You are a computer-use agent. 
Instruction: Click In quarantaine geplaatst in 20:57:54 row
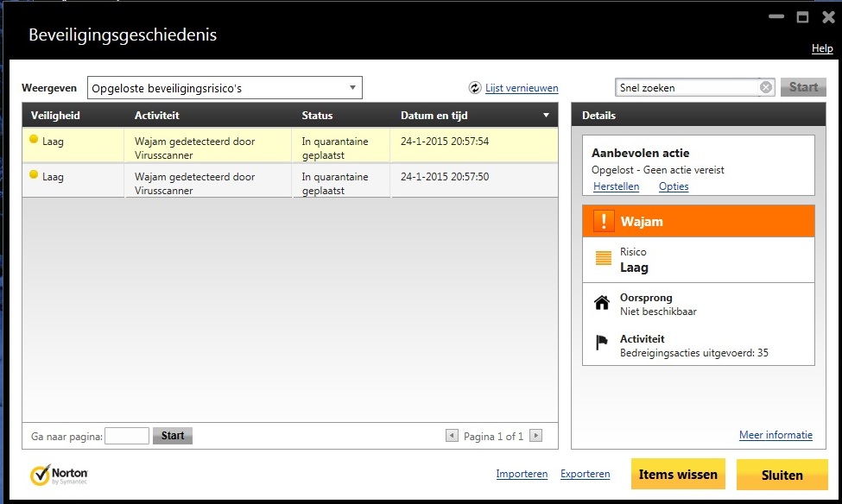pyautogui.click(x=334, y=148)
